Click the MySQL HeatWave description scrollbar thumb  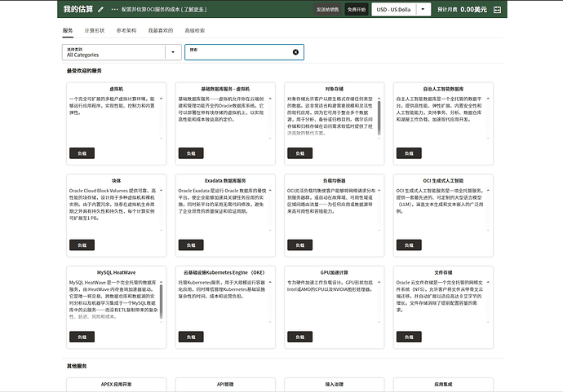[x=162, y=302]
